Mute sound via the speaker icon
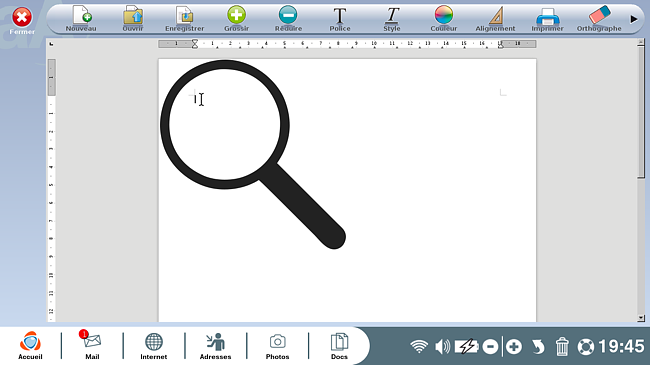Image resolution: width=650 pixels, height=365 pixels. click(x=442, y=346)
